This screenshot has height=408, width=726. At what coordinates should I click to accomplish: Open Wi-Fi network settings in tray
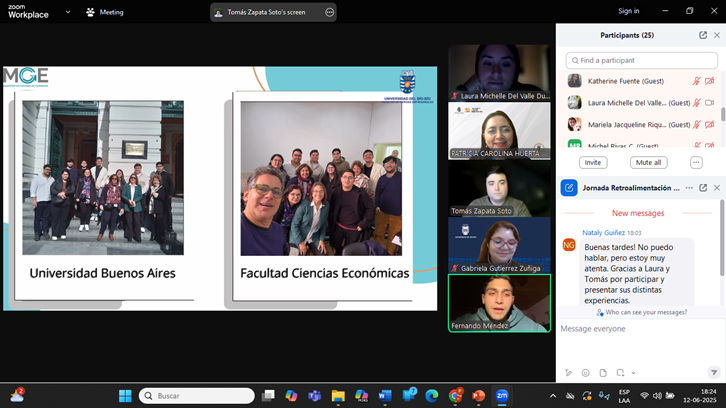(x=644, y=395)
